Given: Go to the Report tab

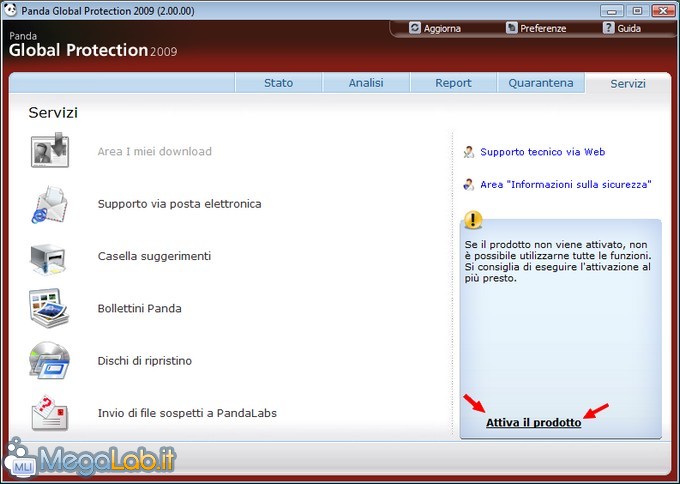Looking at the screenshot, I should pyautogui.click(x=453, y=83).
